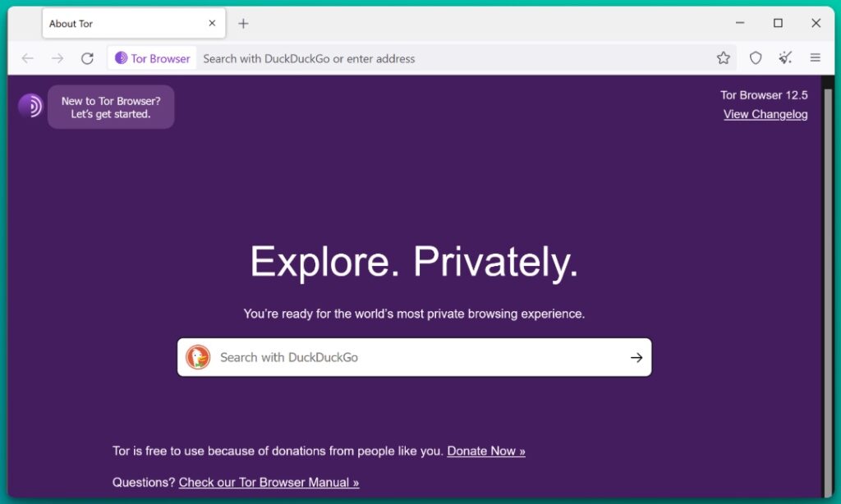
Task: Open the View Changelog link
Action: [765, 115]
